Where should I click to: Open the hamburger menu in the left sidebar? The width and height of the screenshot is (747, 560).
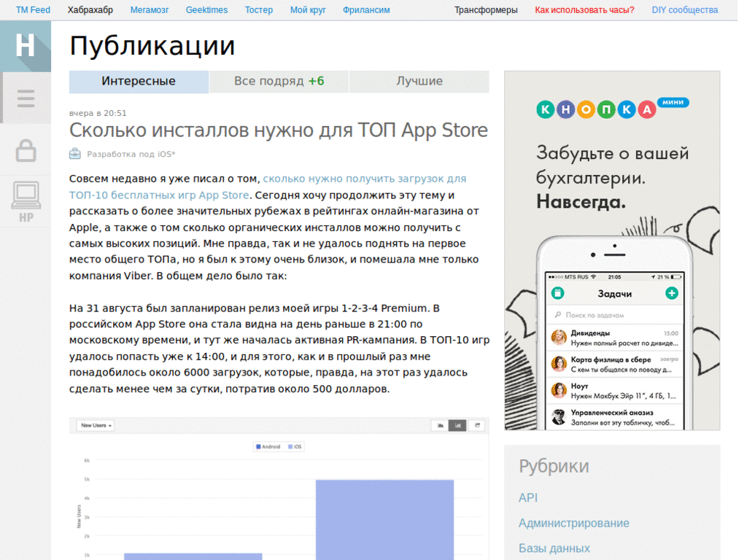tap(26, 98)
